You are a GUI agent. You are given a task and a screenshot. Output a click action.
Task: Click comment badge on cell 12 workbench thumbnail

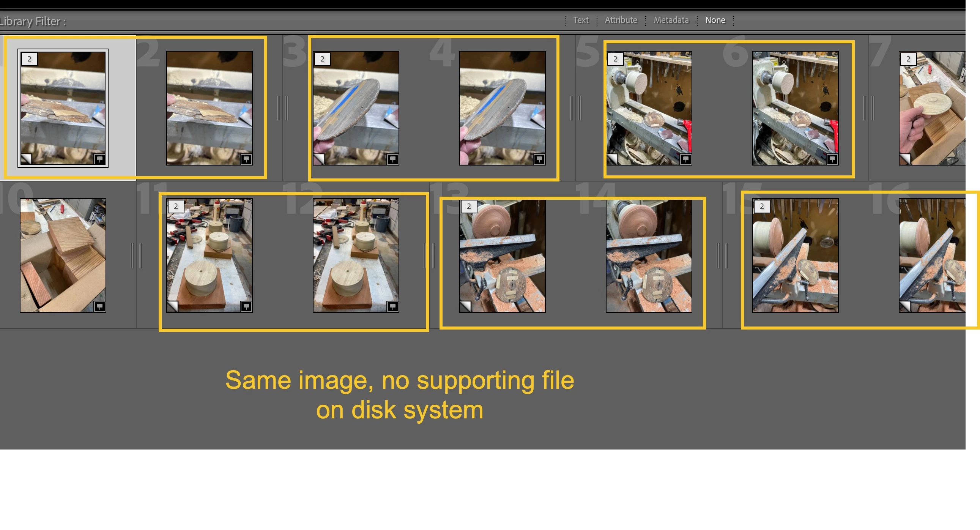point(392,306)
